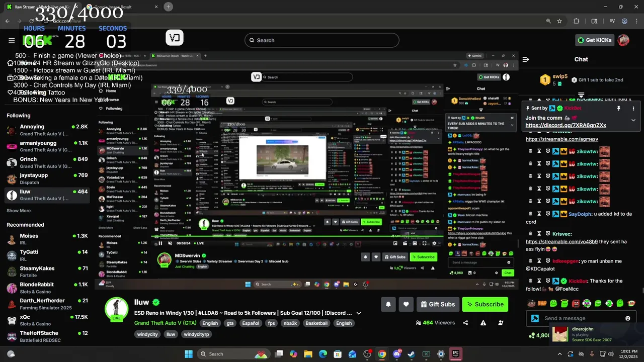Open Darth_Nerfherder recommended channel

point(47,304)
